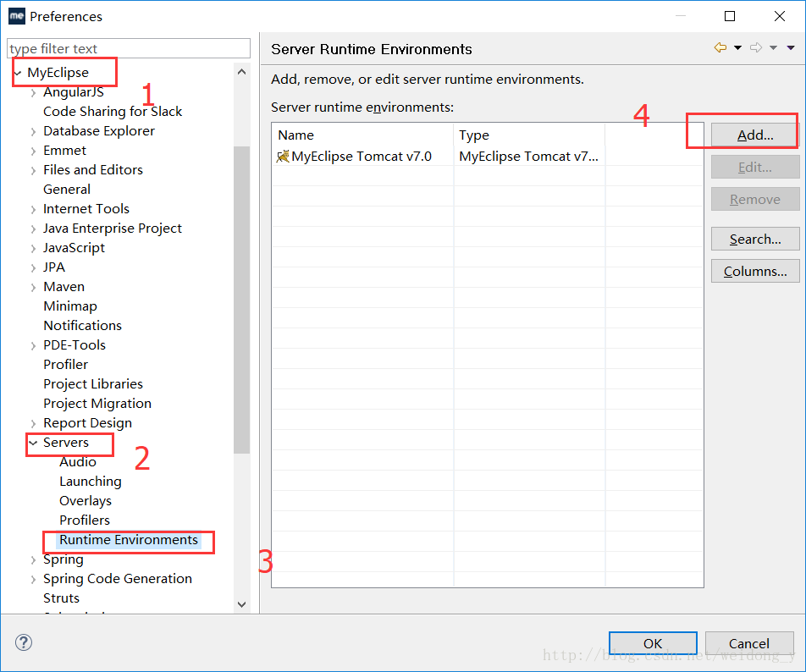The height and width of the screenshot is (672, 806).
Task: Click the help question mark icon
Action: coord(24,642)
